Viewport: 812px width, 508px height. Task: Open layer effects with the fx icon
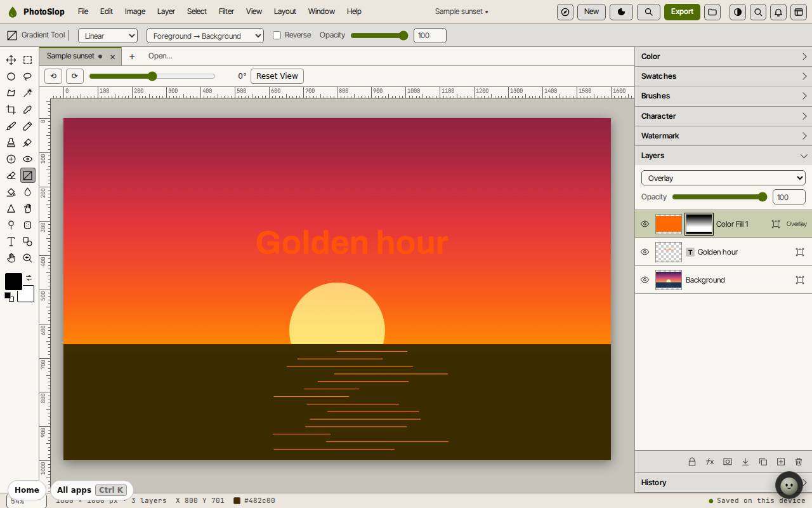710,462
